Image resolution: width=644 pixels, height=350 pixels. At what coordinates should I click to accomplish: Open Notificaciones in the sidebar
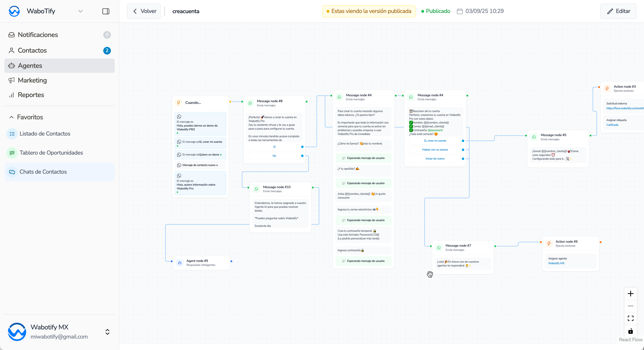pos(60,35)
